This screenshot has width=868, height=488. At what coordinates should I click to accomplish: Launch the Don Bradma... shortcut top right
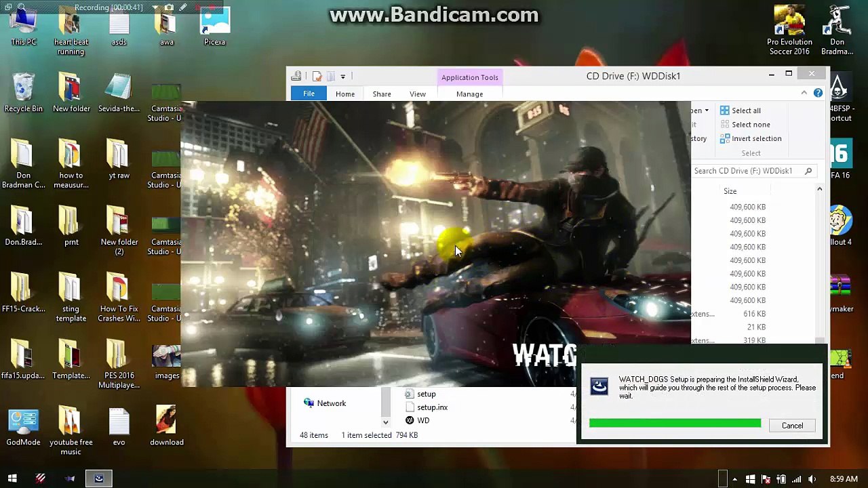[837, 30]
